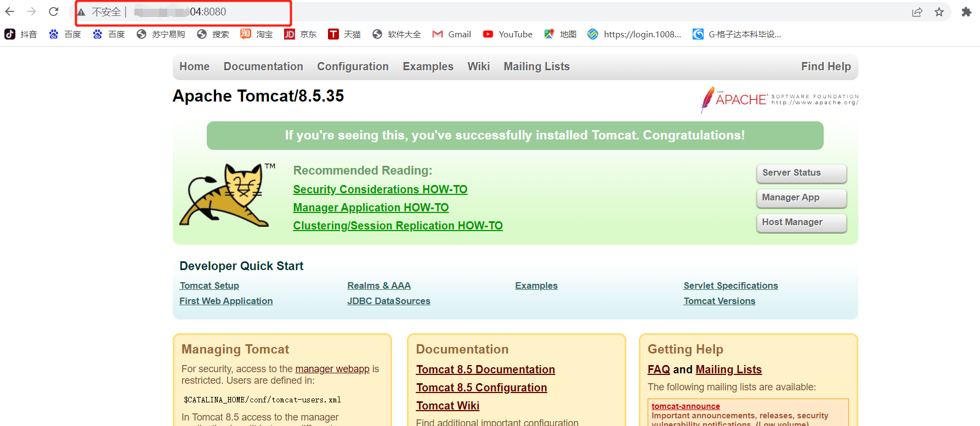Open the JDBC DataSources link
The image size is (980, 426).
pyautogui.click(x=389, y=301)
